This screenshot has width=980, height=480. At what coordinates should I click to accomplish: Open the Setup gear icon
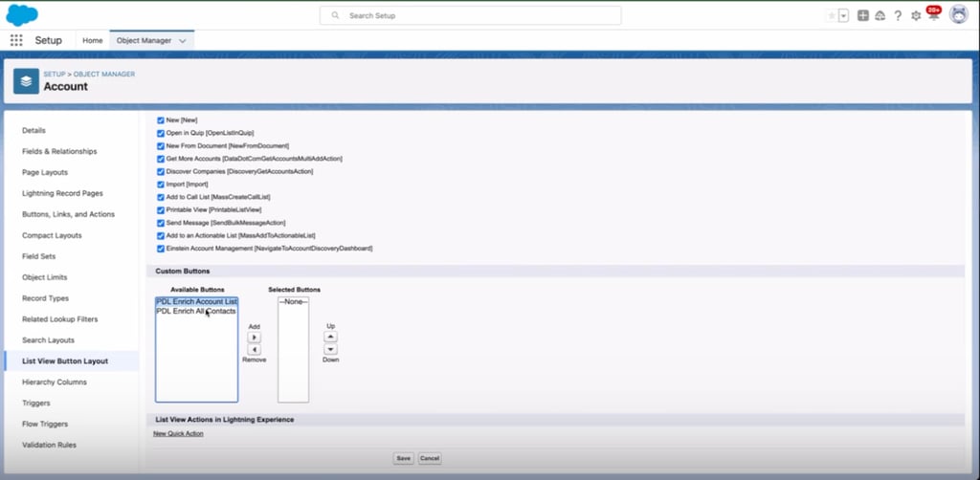tap(916, 16)
